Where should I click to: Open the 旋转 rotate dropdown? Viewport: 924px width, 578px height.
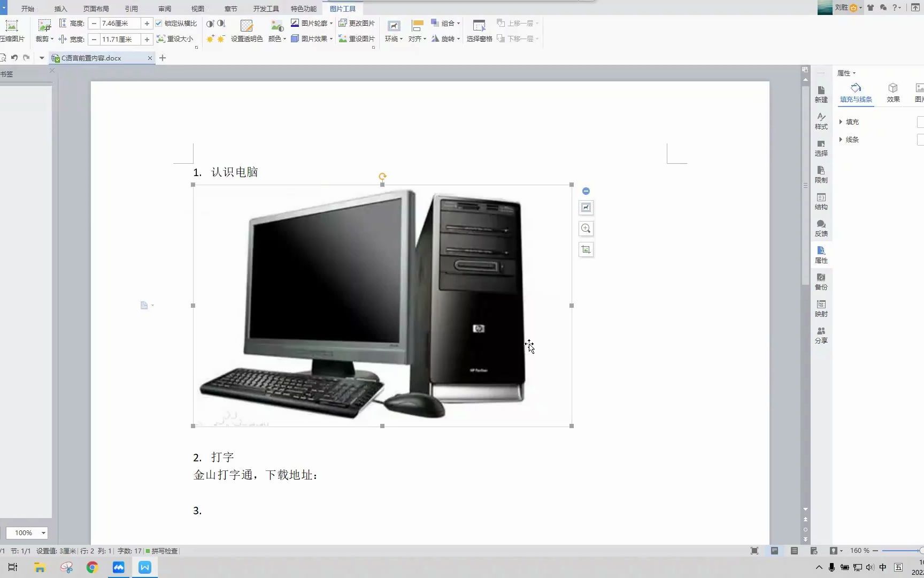pos(446,39)
